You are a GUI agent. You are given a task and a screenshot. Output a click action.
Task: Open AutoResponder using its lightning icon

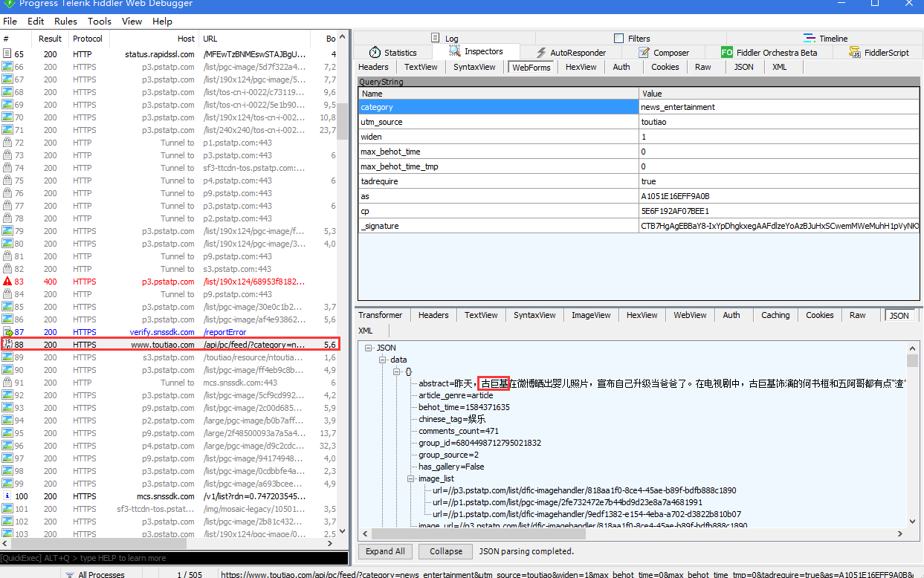click(540, 53)
